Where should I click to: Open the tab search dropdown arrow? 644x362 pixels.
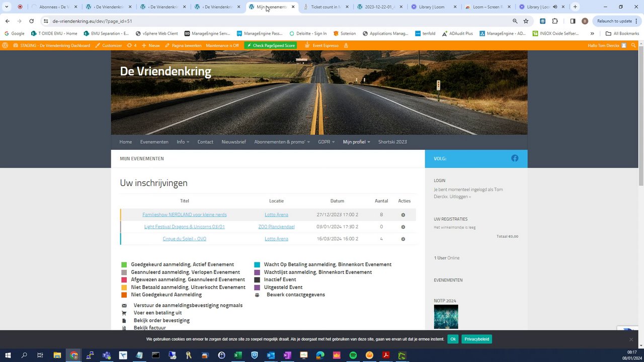7,7
